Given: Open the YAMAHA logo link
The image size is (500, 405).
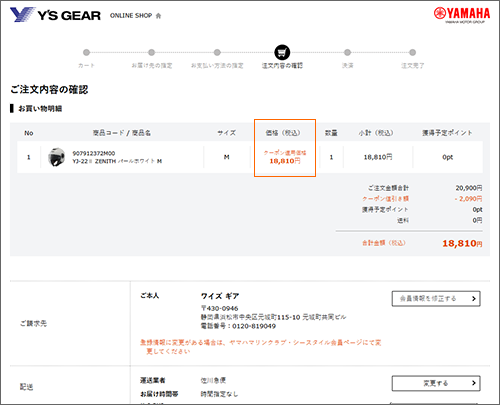Looking at the screenshot, I should pyautogui.click(x=462, y=15).
